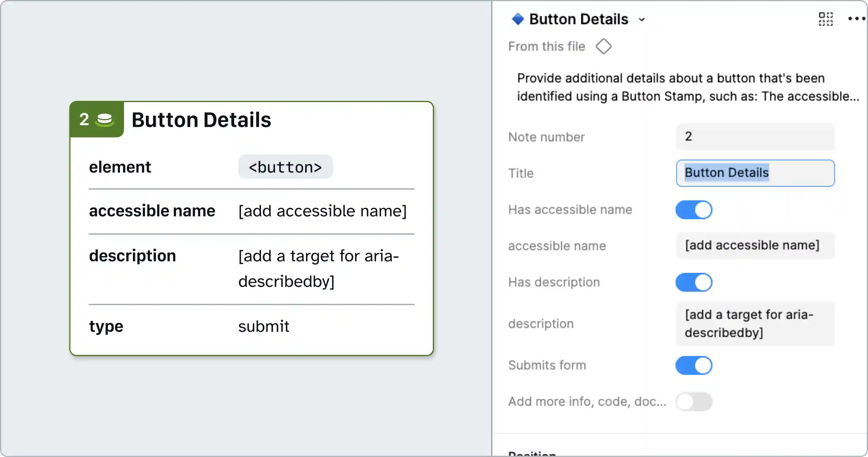Click the From this file label
The height and width of the screenshot is (457, 868).
[547, 46]
